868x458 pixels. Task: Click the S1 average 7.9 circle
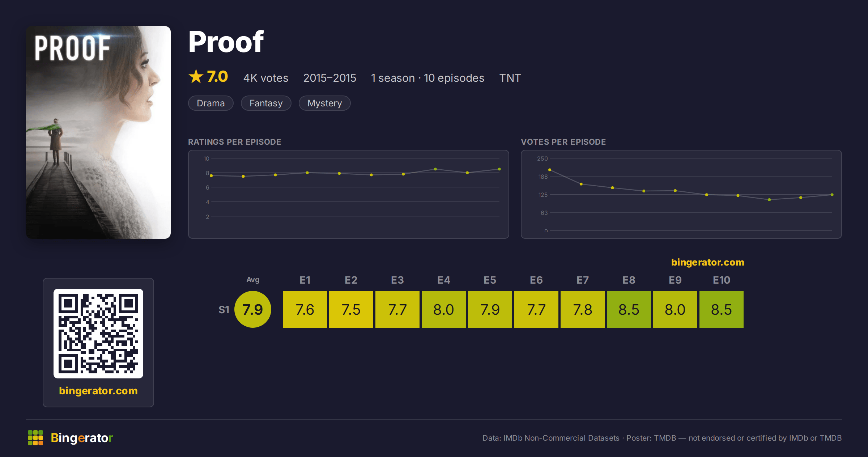click(253, 309)
